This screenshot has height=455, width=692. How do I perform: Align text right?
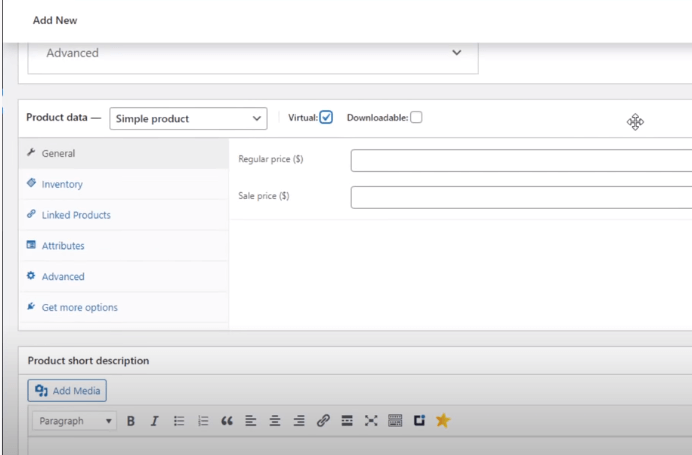(299, 421)
